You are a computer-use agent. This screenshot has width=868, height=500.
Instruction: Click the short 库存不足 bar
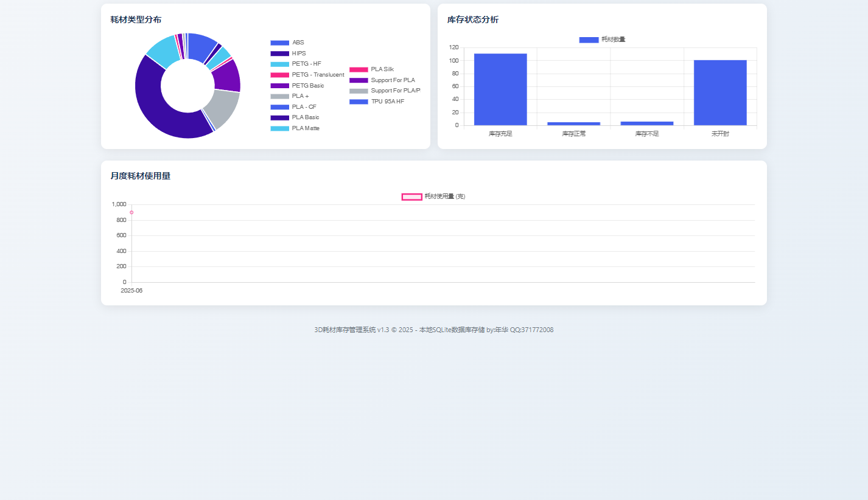click(646, 123)
